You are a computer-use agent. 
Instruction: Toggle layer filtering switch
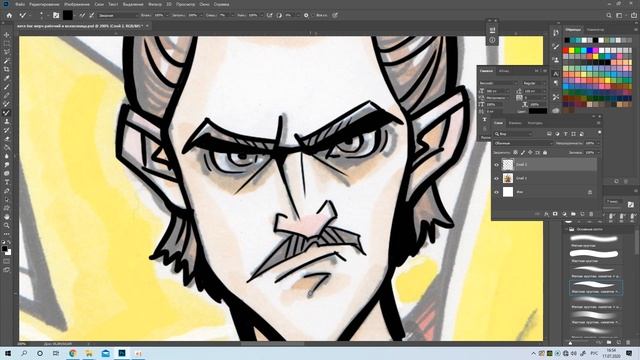coord(599,132)
